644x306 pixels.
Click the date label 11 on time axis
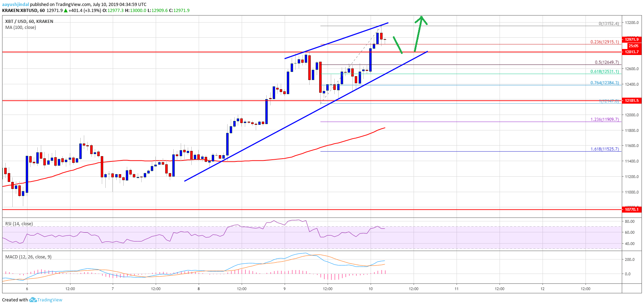click(457, 289)
